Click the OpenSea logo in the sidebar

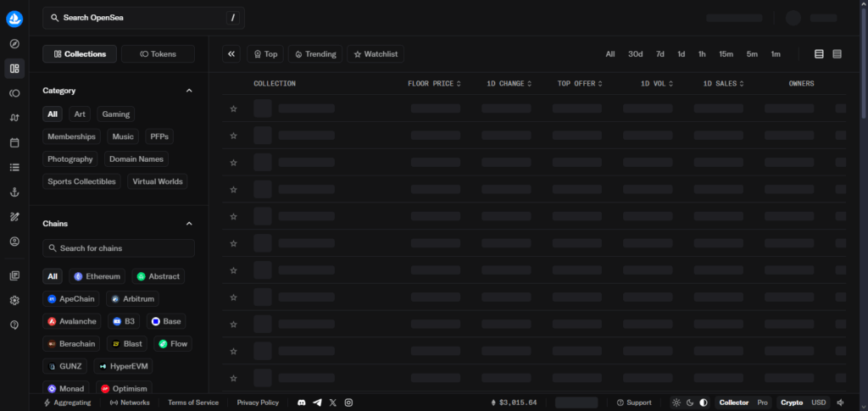point(14,18)
